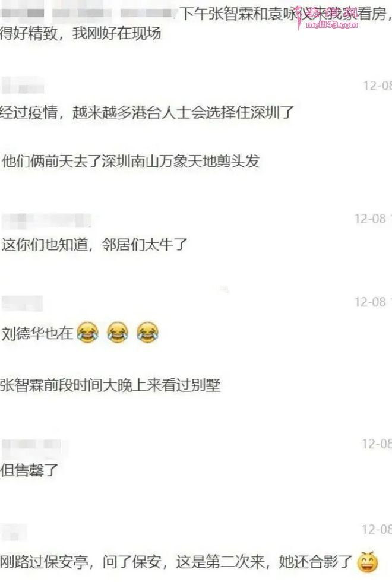Click the first crying-laughing emoji
The image size is (392, 582).
coord(88,332)
